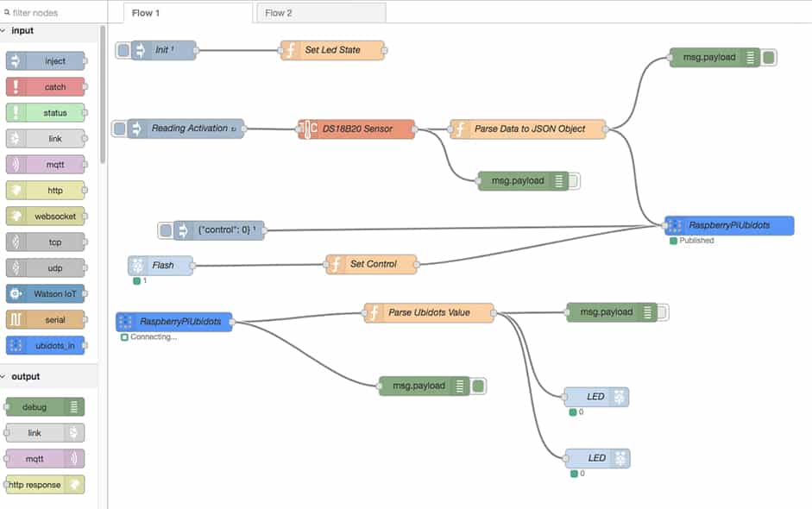Select the Set Led State function node
Viewport: 812px width, 509px height.
[x=332, y=50]
